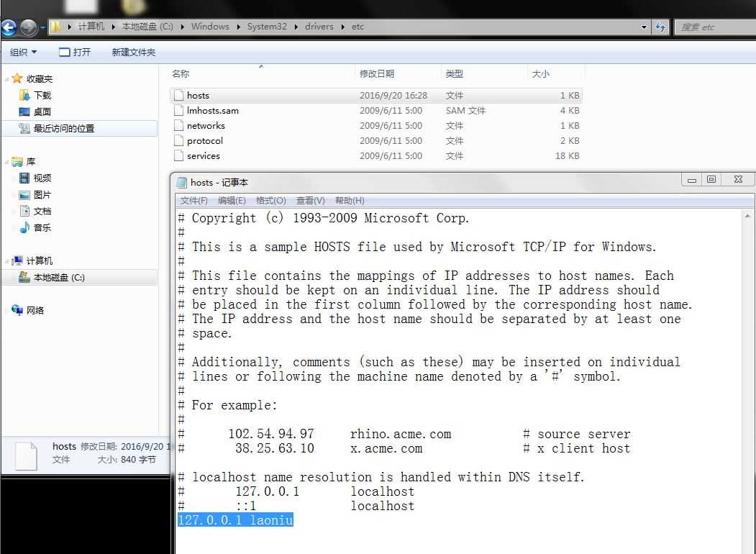
Task: Click on x.acme.com text in Notepad
Action: pyautogui.click(x=386, y=448)
